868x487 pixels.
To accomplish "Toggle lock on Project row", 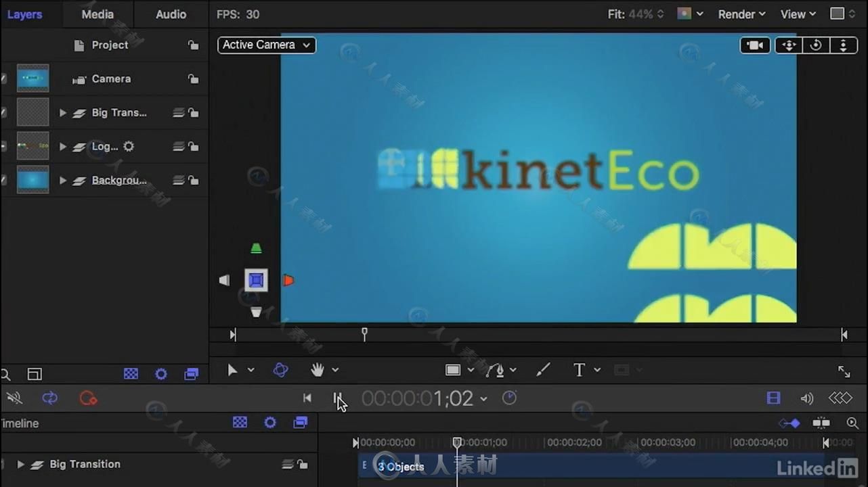I will [194, 45].
